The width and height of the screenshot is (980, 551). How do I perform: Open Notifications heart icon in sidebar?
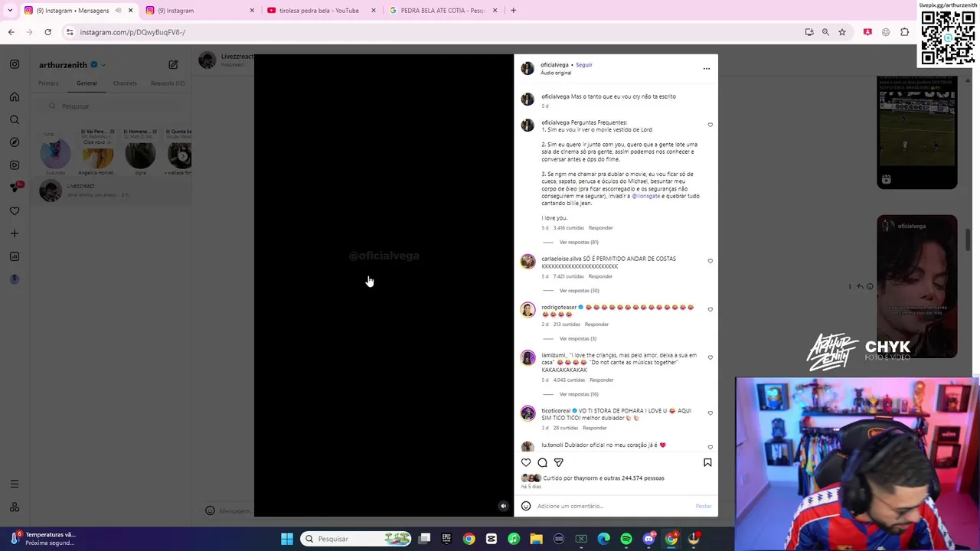point(15,211)
